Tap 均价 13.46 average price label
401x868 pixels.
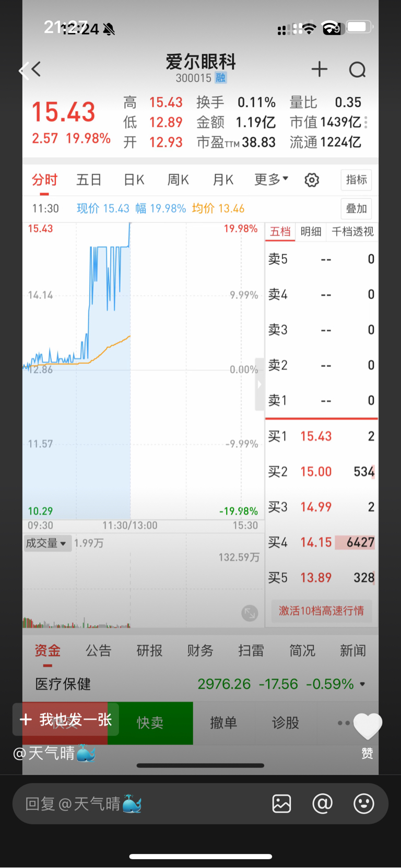click(218, 209)
